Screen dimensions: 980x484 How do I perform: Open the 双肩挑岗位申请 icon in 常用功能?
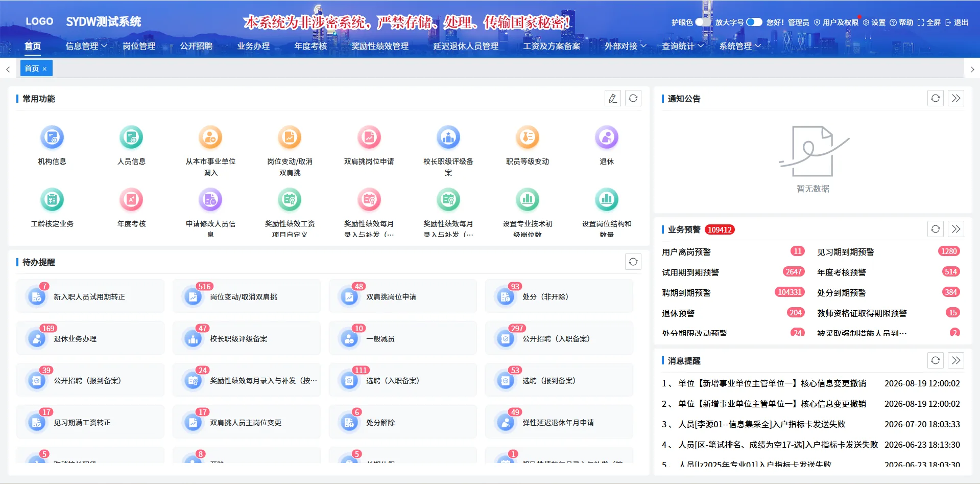[369, 137]
